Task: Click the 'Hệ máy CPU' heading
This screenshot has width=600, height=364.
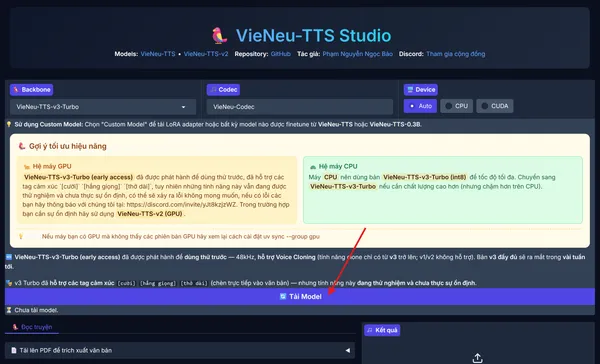Action: tap(338, 166)
